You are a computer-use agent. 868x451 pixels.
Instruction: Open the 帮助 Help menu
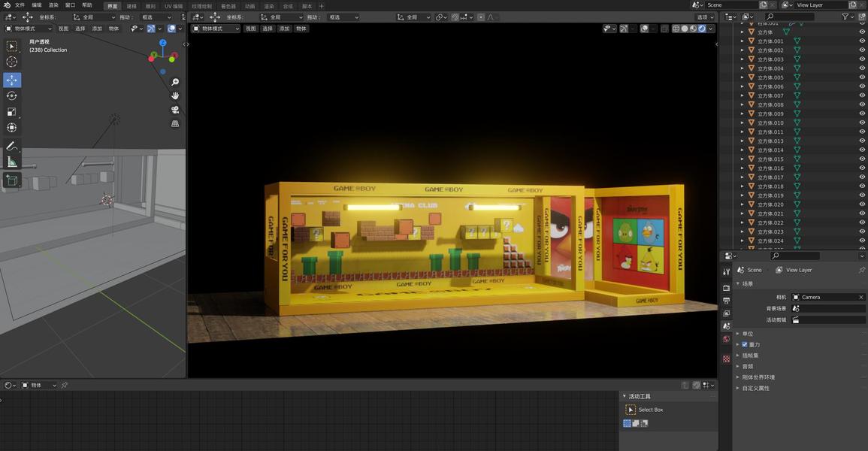(87, 5)
